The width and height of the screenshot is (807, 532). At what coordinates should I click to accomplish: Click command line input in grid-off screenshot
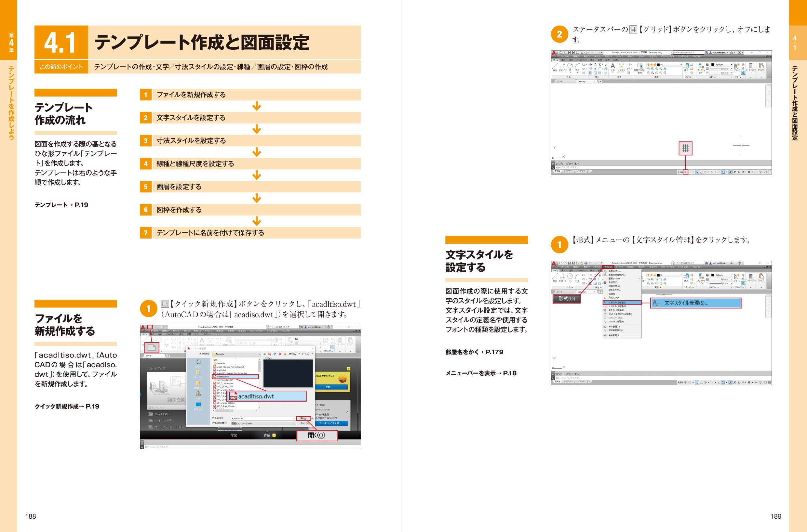(663, 168)
